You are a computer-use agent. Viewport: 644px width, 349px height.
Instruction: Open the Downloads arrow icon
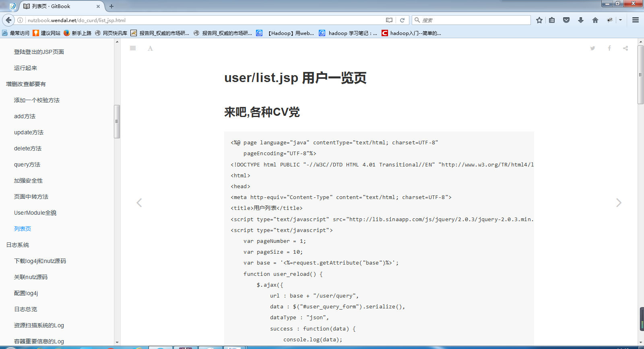coord(581,20)
